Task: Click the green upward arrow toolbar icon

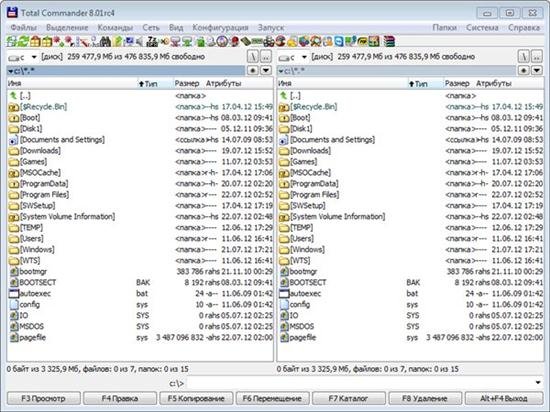Action: pos(118,41)
